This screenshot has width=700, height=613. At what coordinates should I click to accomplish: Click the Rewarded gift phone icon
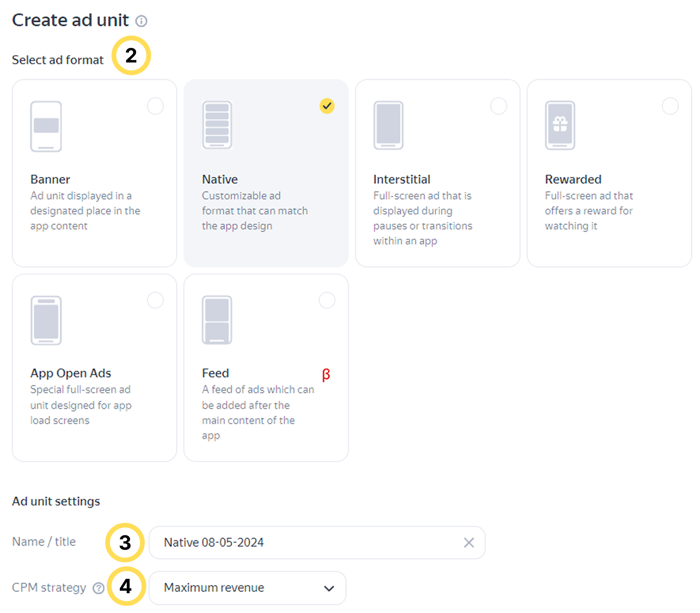click(x=560, y=125)
